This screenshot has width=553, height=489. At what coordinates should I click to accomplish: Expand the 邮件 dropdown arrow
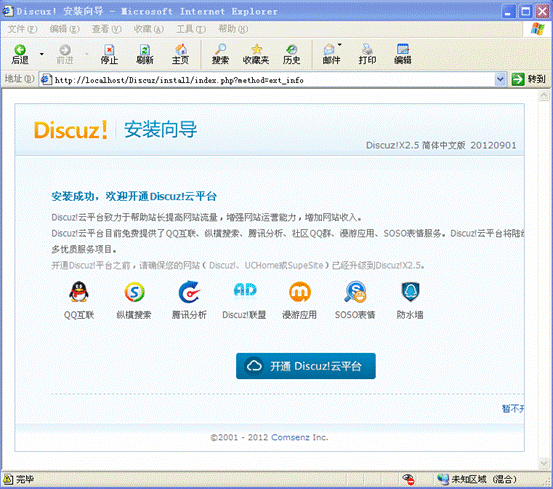point(340,45)
